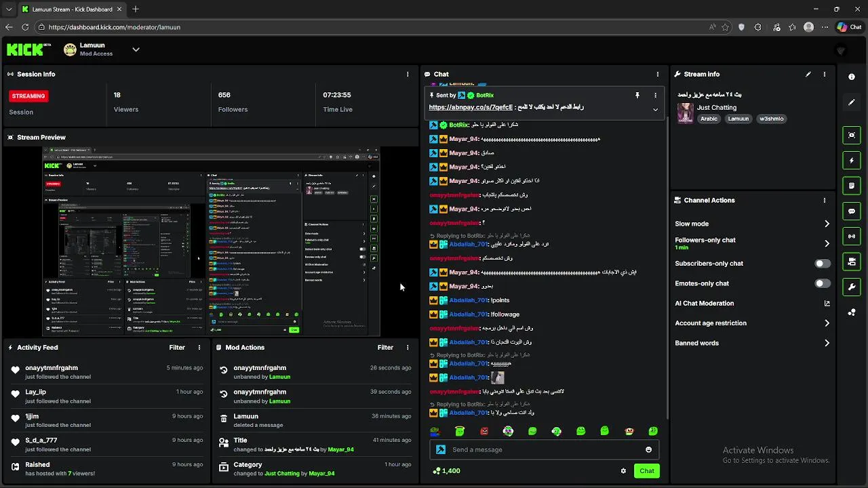Open the Activity Feed Filter
868x488 pixels.
(x=177, y=347)
